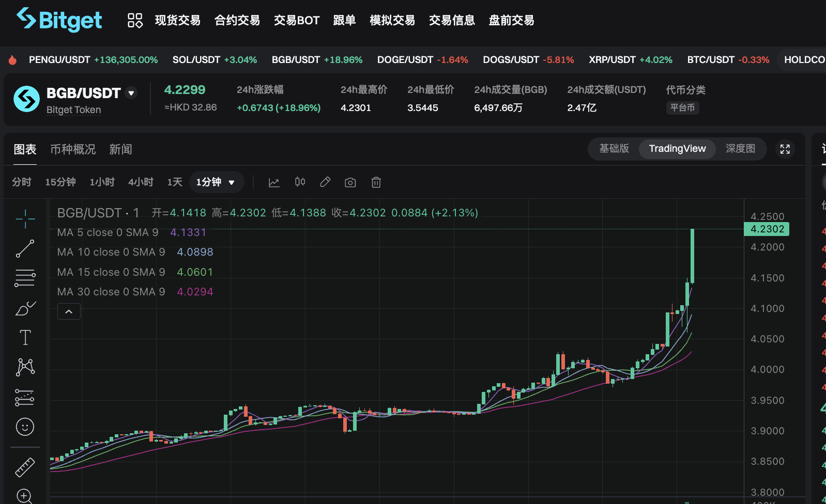Select the text annotation tool
The width and height of the screenshot is (826, 504).
(x=25, y=337)
